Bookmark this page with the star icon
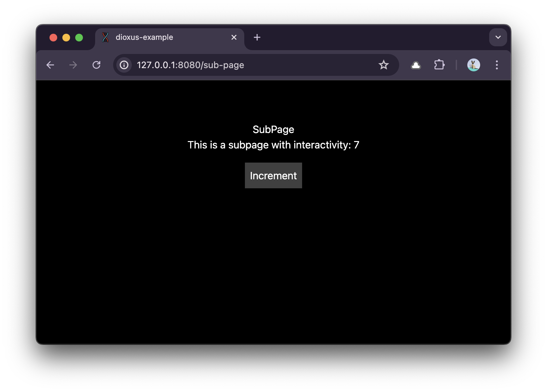This screenshot has width=547, height=392. (383, 65)
